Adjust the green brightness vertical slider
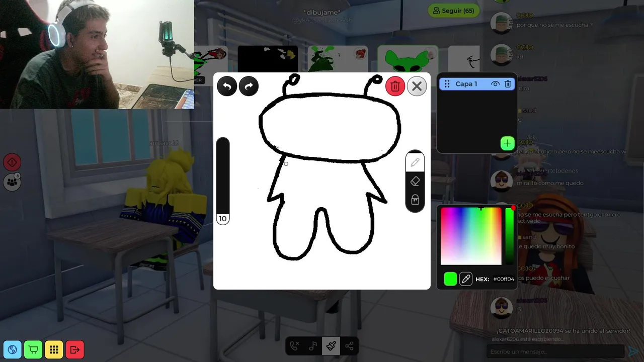Image resolution: width=644 pixels, height=362 pixels. tap(510, 236)
